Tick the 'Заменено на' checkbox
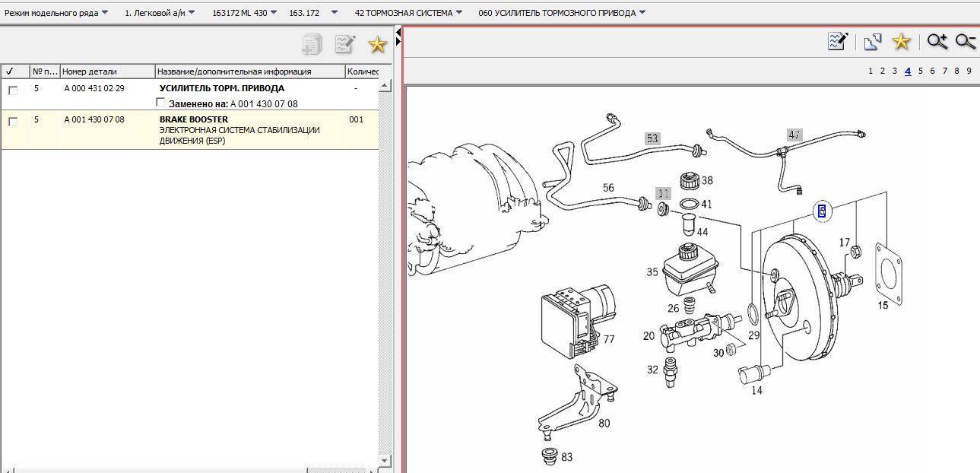 pos(160,103)
